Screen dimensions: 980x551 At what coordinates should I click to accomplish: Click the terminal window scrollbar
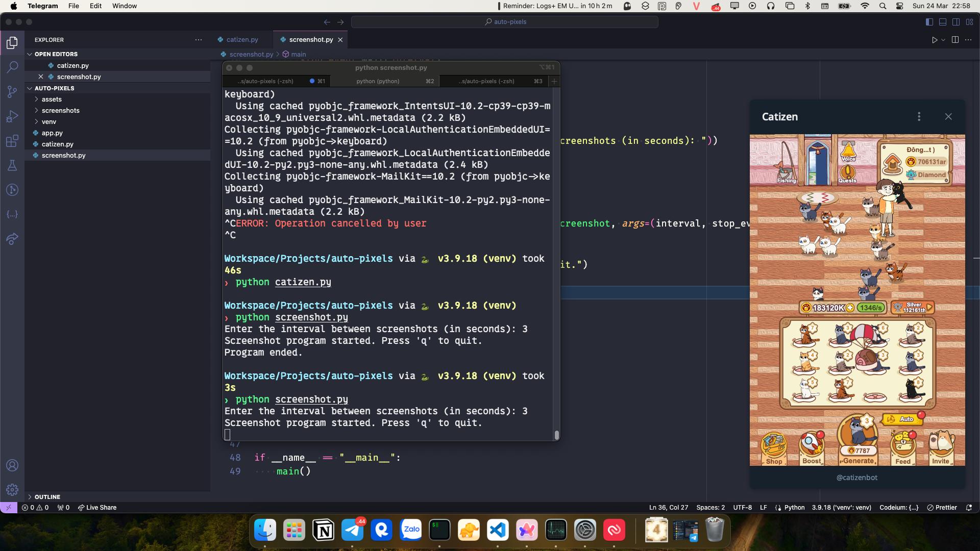(x=556, y=435)
